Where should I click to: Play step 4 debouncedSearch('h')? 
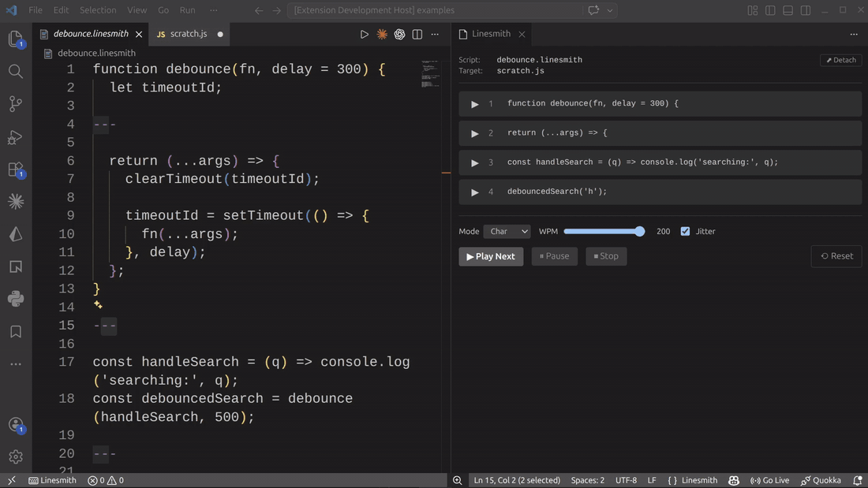[x=474, y=192]
